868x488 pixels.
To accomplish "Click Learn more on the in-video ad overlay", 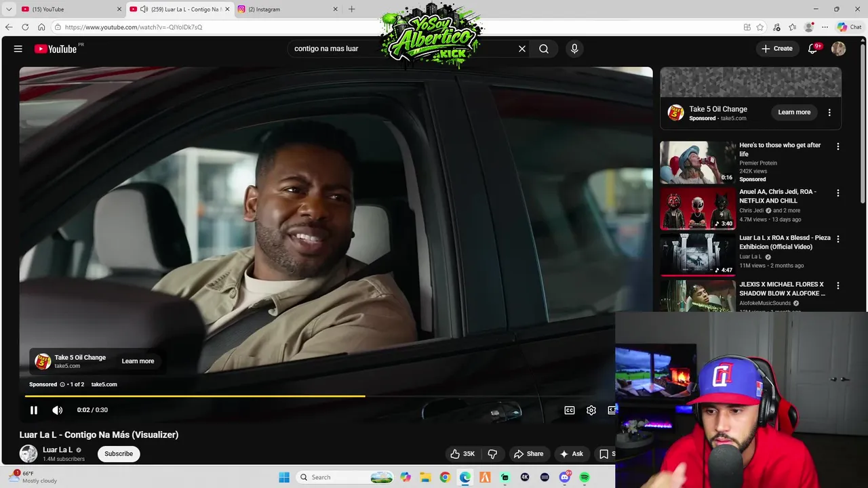I will pos(138,361).
